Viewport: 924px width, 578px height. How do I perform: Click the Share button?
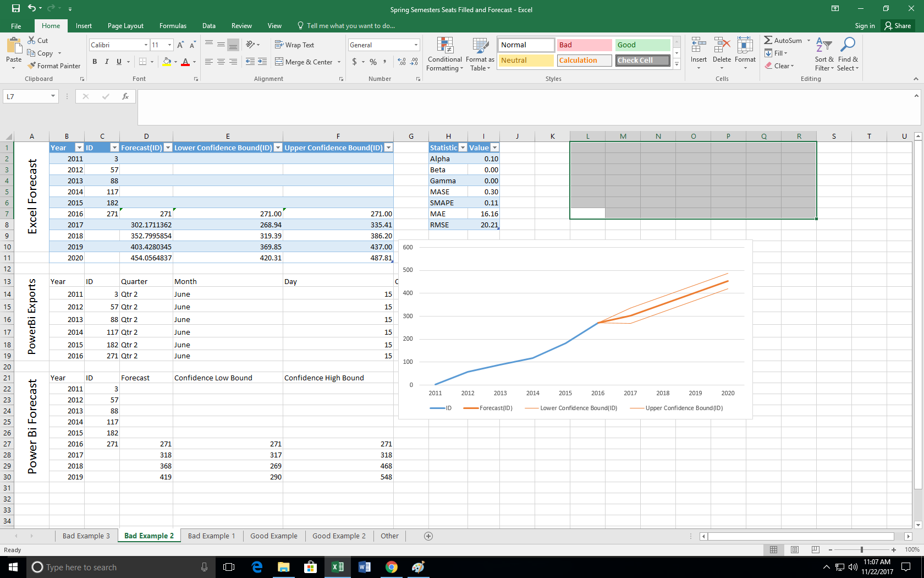tap(898, 26)
